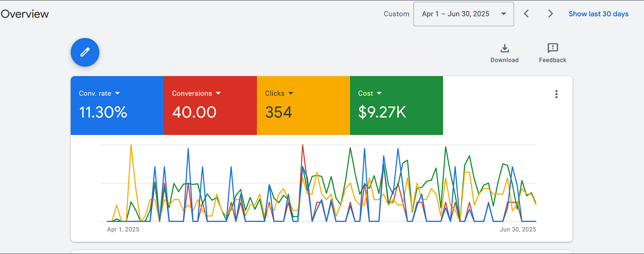644x254 pixels.
Task: Select the 354 value on yellow card
Action: point(278,112)
